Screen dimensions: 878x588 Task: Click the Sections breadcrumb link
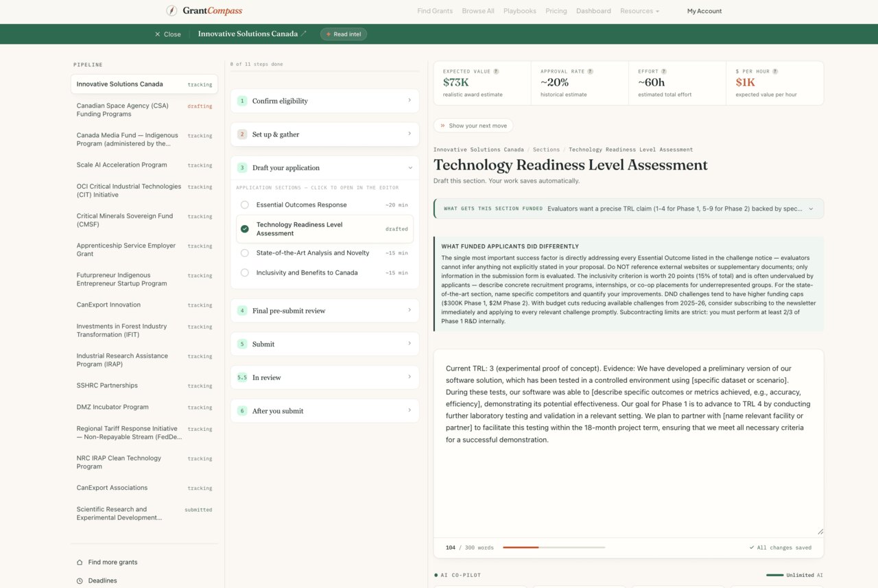546,150
